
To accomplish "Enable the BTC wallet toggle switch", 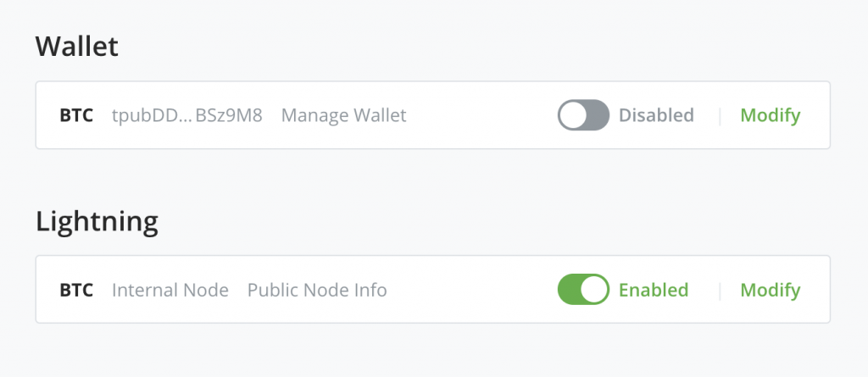I will [x=583, y=115].
